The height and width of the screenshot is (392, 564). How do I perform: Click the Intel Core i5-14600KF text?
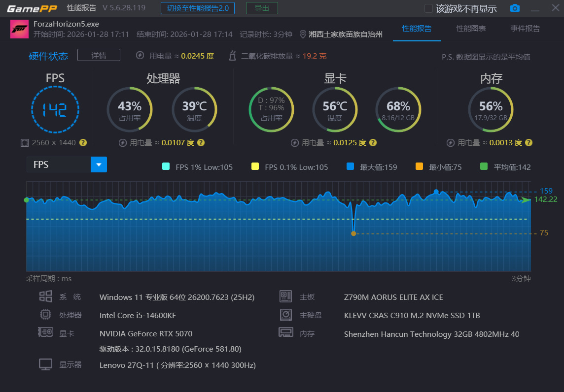click(x=138, y=316)
